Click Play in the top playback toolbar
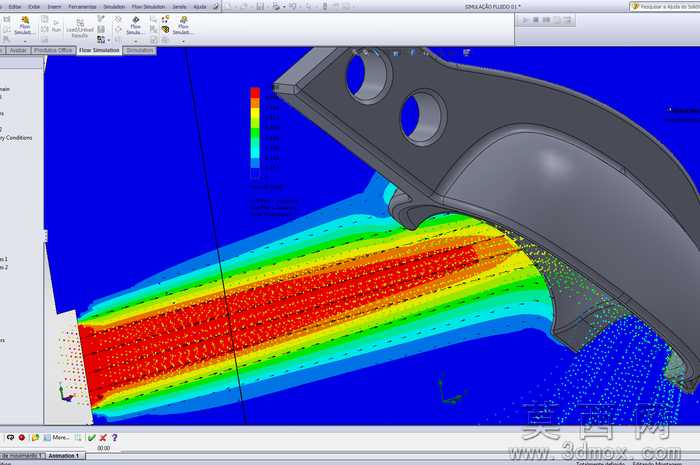The image size is (700, 465). (x=525, y=20)
